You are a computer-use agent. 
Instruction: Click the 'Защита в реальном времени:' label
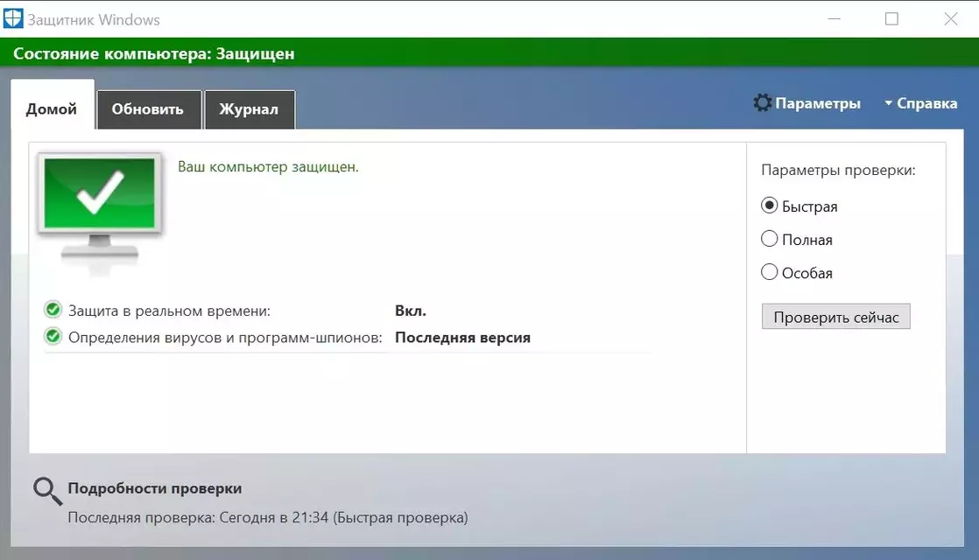tap(169, 311)
